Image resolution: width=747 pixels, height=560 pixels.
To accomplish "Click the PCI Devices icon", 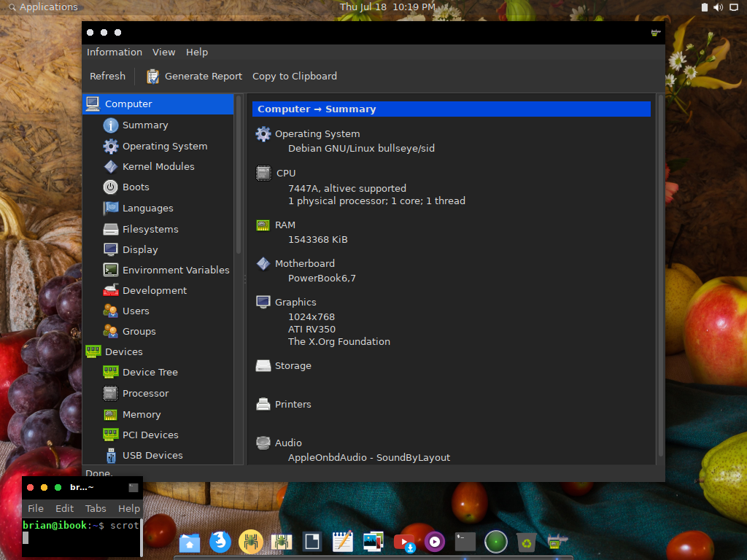I will 111,435.
